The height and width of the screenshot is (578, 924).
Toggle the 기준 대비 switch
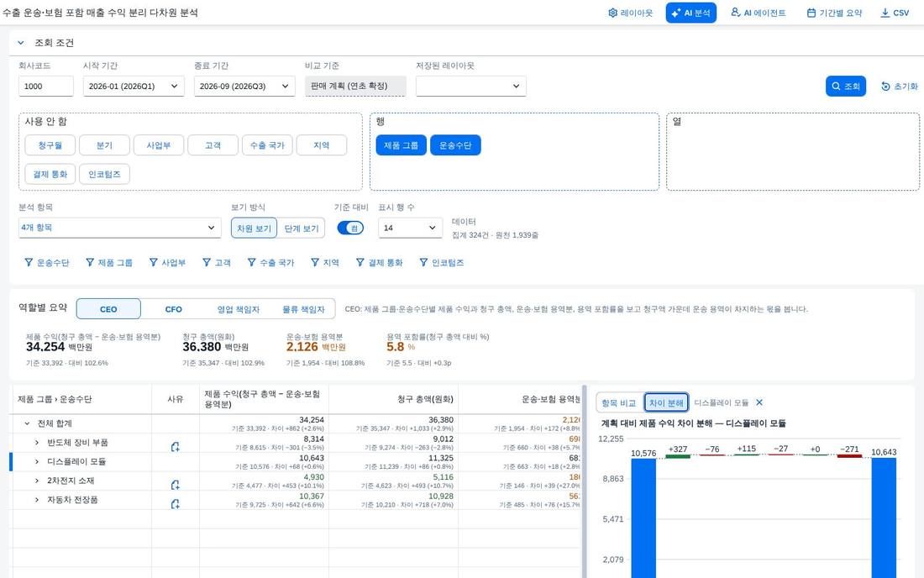tap(350, 228)
